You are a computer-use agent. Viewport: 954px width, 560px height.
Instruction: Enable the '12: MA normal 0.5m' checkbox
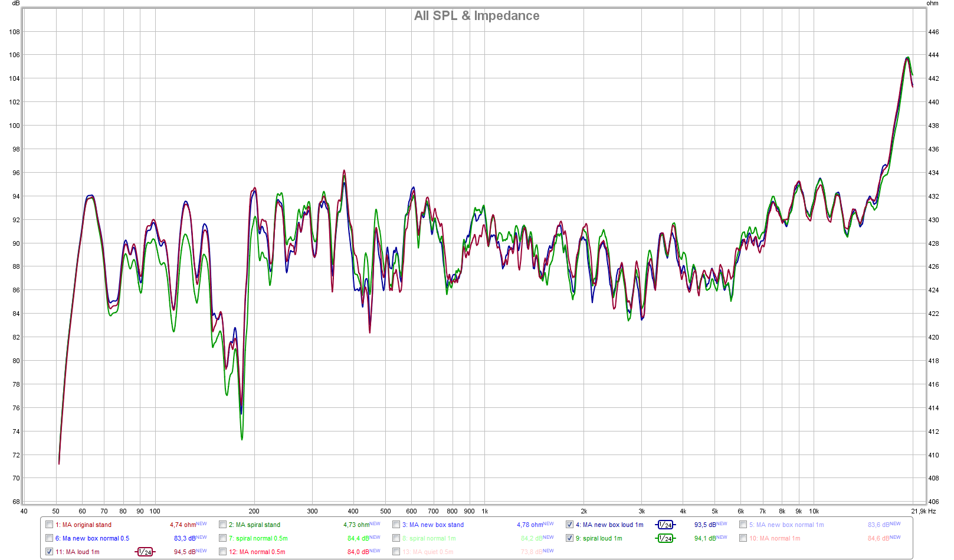click(223, 552)
